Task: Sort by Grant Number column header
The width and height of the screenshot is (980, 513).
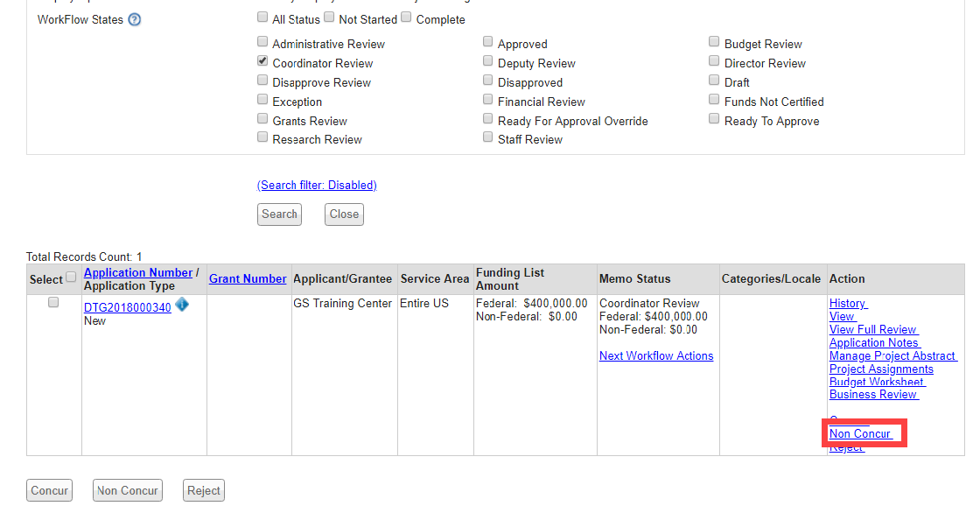Action: [248, 278]
